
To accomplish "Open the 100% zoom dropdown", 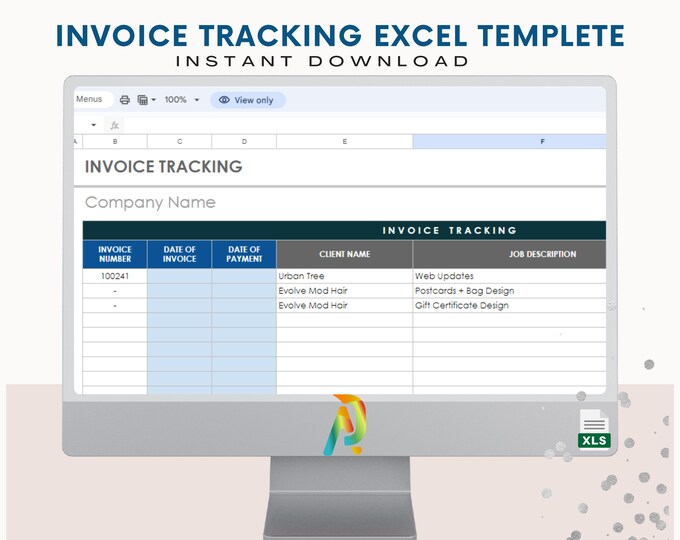I will point(182,100).
